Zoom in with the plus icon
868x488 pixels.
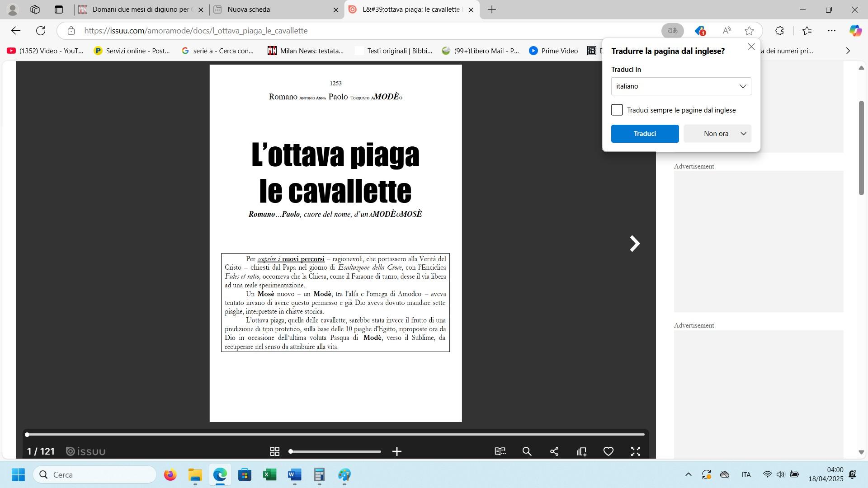pos(397,451)
